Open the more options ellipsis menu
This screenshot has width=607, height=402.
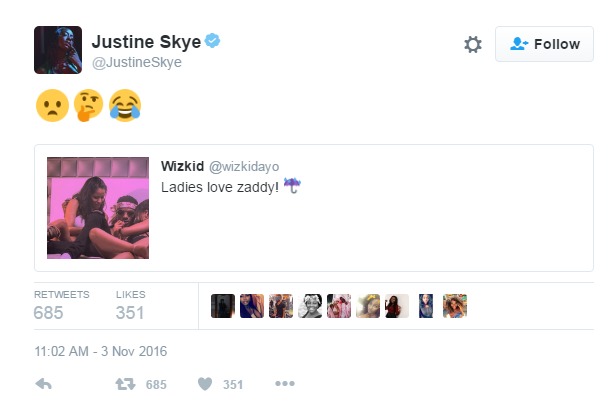(x=285, y=383)
